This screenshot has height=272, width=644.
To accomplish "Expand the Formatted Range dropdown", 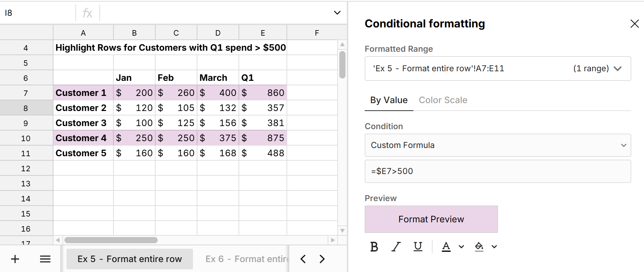I will pos(618,69).
